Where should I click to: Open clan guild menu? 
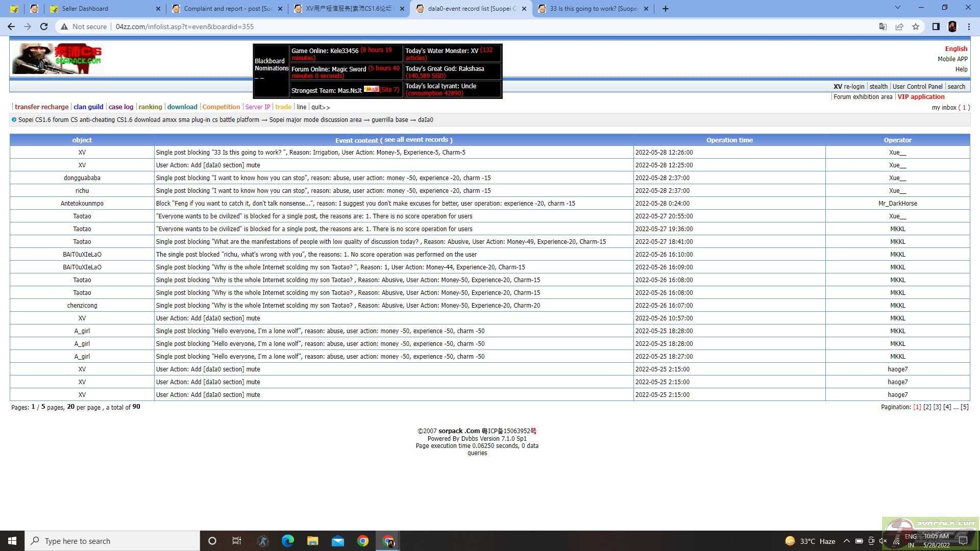[x=88, y=107]
